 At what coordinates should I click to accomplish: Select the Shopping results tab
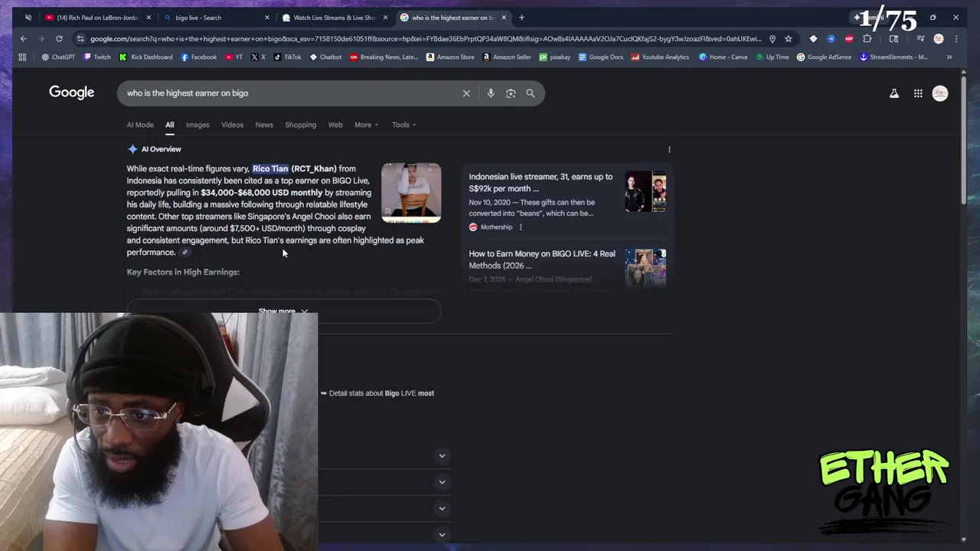(x=300, y=125)
